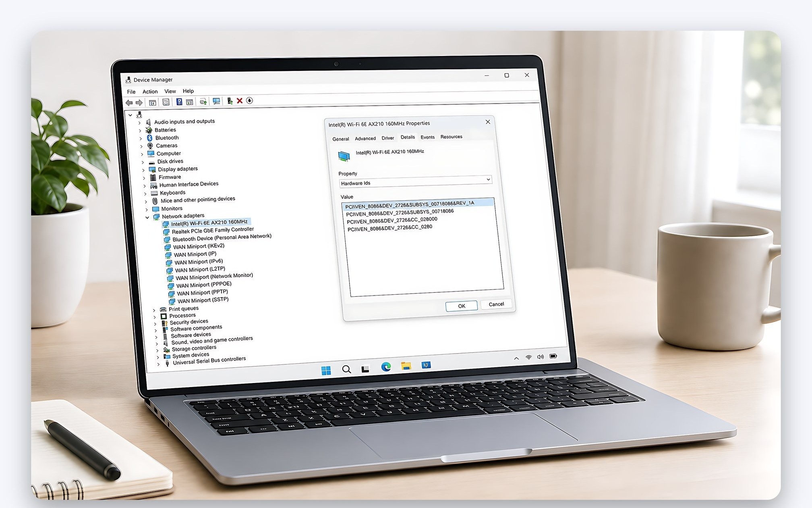Viewport: 812px width, 508px height.
Task: Click the Cameras category icon
Action: [x=150, y=146]
